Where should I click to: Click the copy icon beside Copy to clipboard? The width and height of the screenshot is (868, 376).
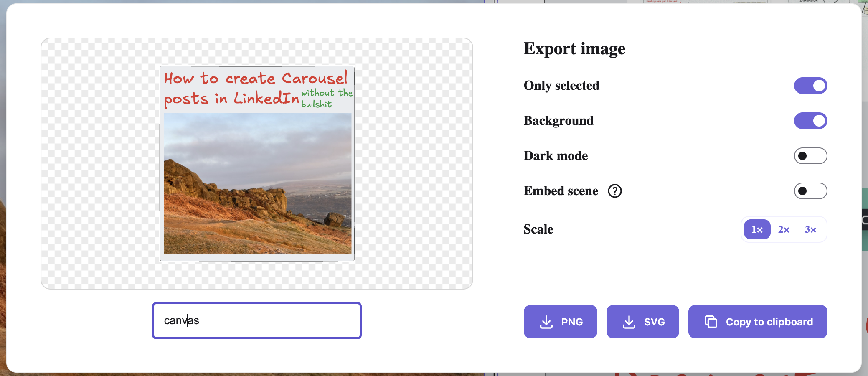tap(711, 322)
